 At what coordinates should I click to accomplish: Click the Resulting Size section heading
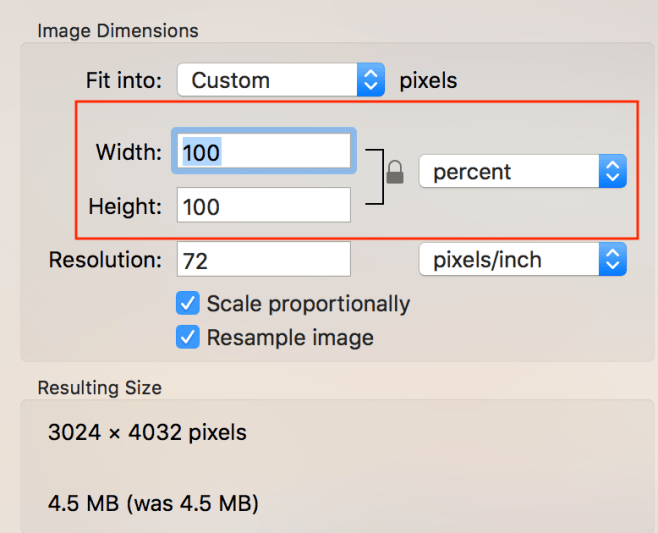[99, 388]
